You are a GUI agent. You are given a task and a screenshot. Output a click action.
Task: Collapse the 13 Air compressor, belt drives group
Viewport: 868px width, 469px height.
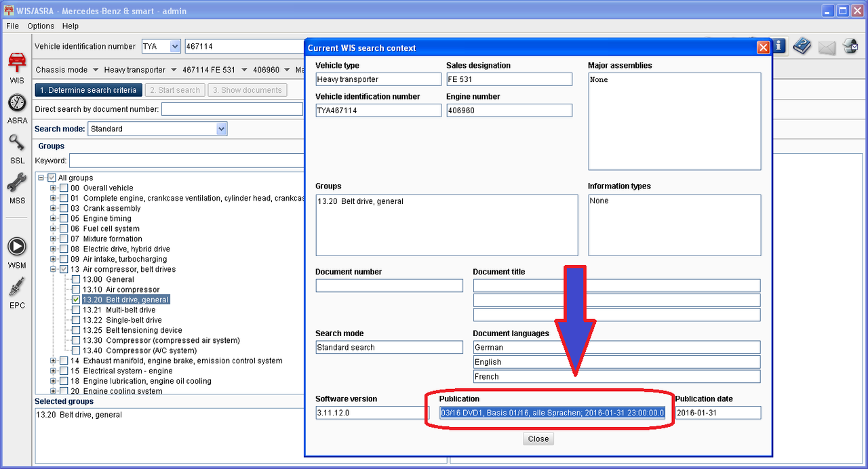[54, 269]
